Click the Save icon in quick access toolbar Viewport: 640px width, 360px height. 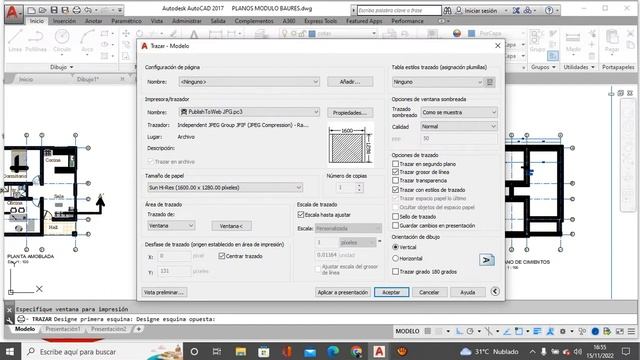pyautogui.click(x=54, y=10)
